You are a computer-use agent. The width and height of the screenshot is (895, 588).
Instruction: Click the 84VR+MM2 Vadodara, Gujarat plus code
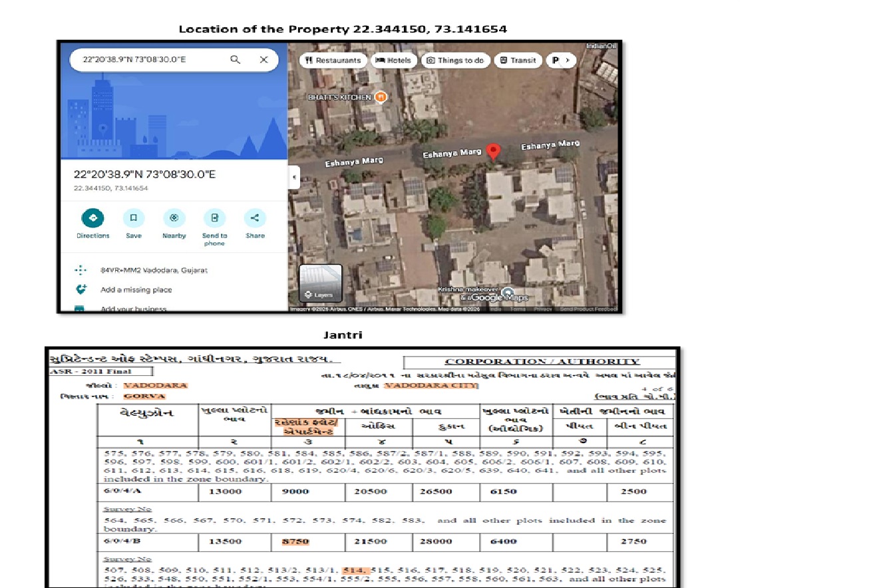click(154, 271)
